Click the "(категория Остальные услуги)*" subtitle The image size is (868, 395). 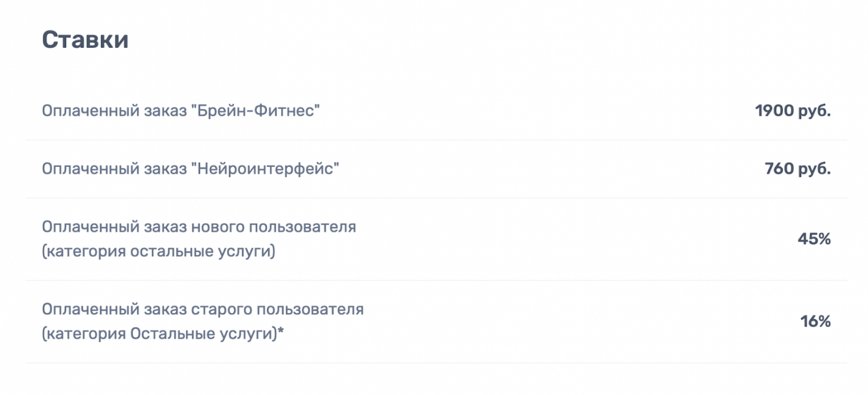point(163,334)
